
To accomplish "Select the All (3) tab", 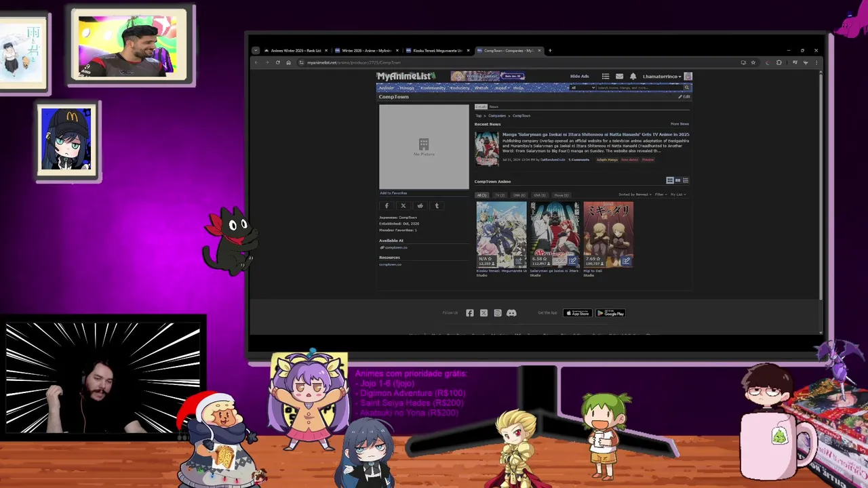I will pyautogui.click(x=481, y=195).
